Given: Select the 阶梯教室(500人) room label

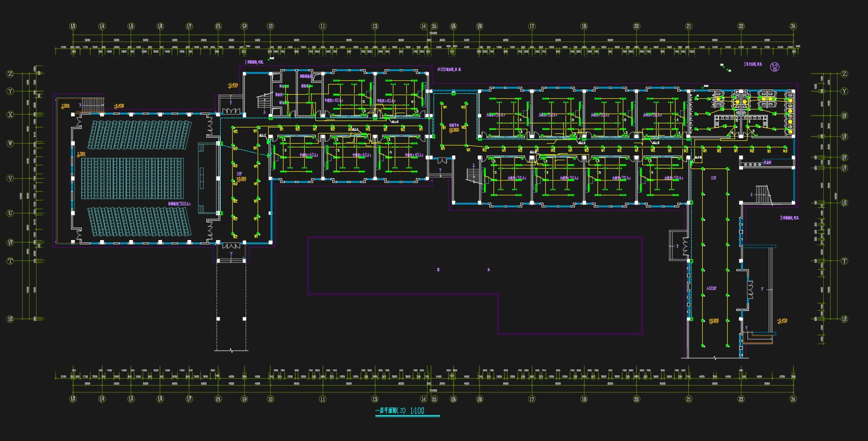Looking at the screenshot, I should coord(179,204).
